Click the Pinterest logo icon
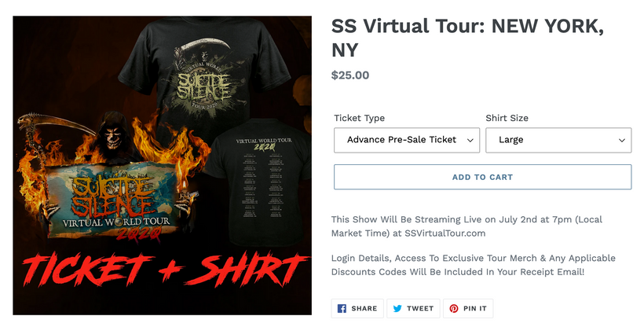Image resolution: width=644 pixels, height=327 pixels. point(454,308)
